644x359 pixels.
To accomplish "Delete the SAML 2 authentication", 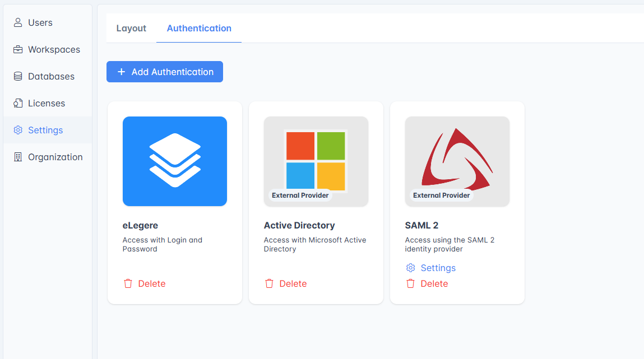I will tap(427, 283).
